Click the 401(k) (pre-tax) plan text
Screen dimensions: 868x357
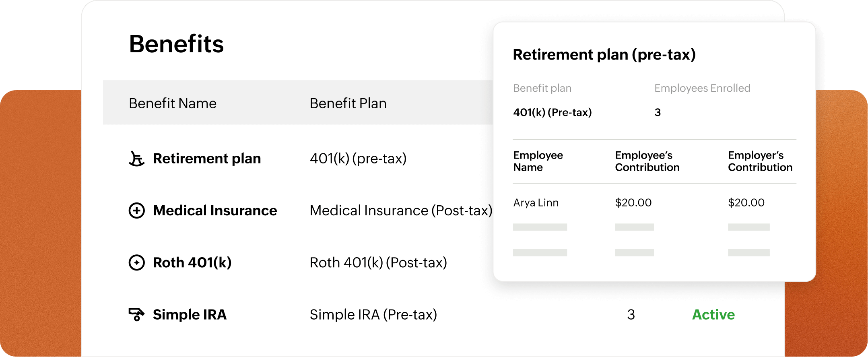point(359,159)
